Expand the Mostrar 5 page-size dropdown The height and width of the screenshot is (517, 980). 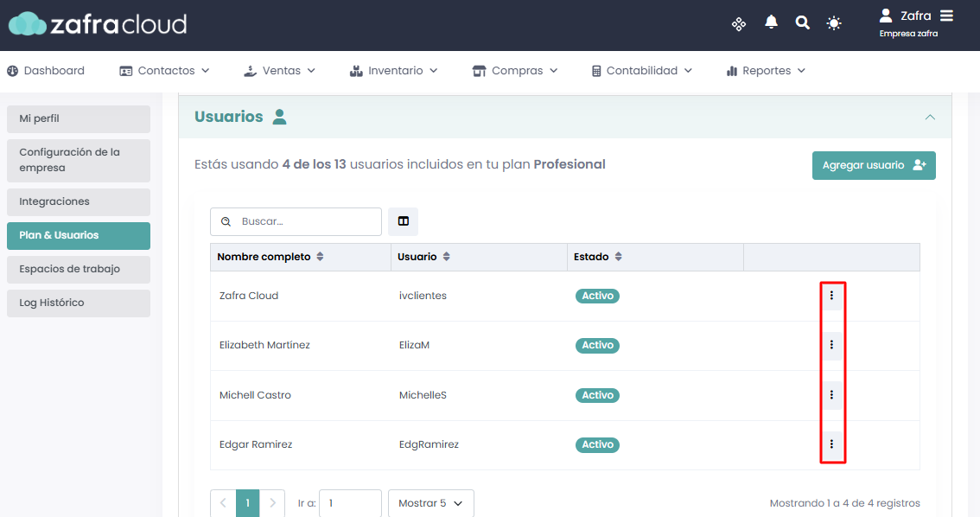[430, 503]
